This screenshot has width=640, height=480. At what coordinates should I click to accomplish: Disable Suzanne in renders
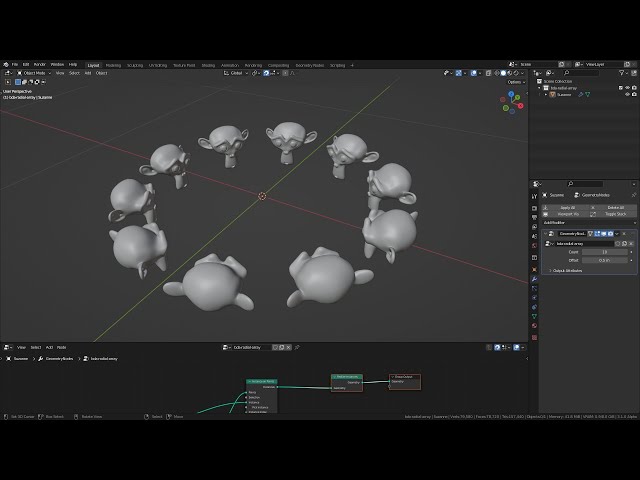[x=634, y=94]
